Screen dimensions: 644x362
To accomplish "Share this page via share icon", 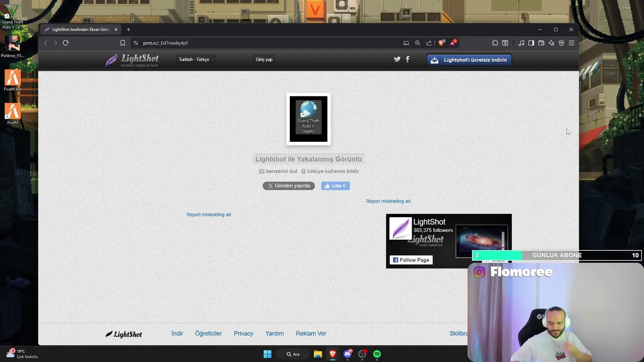I will pyautogui.click(x=429, y=43).
